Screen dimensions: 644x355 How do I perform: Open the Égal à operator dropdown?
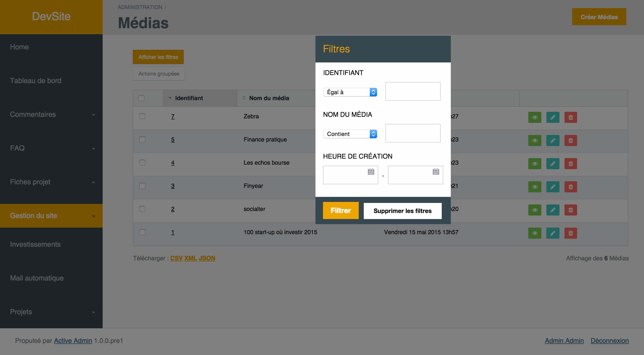pos(350,92)
